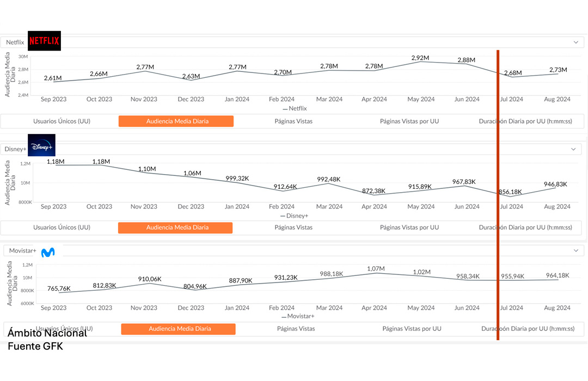Select Usuarios Únicos (UU) tab for Netflix
The image size is (588, 381).
[62, 121]
